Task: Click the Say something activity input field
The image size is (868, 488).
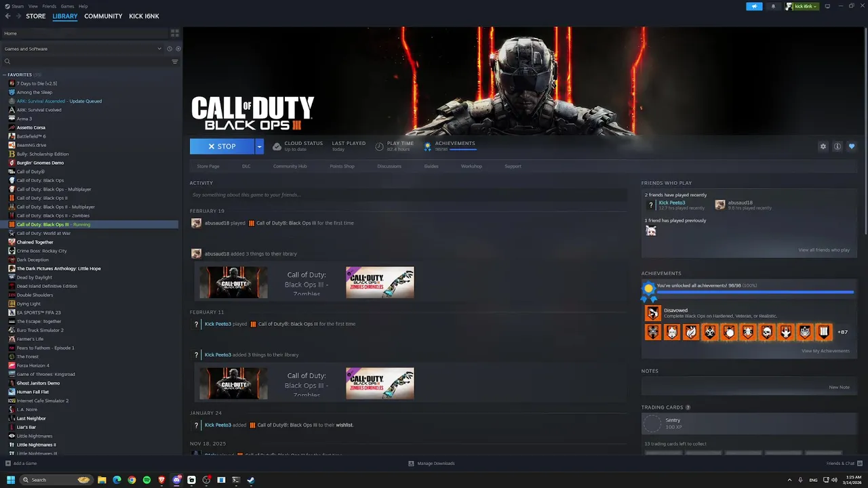Action: (x=408, y=195)
